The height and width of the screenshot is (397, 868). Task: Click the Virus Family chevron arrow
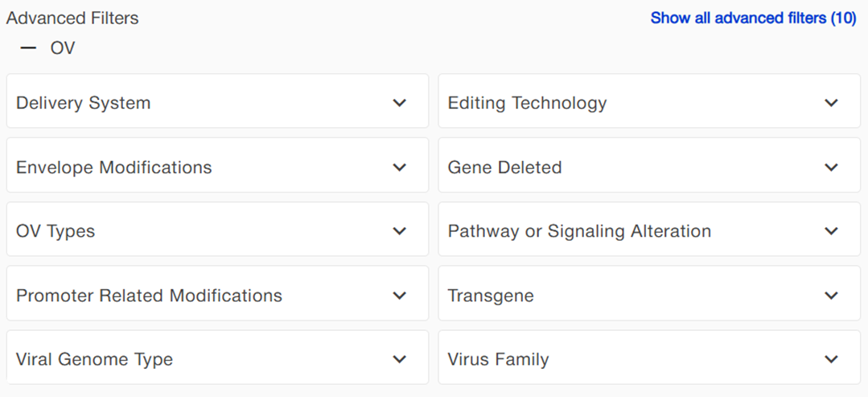pos(831,359)
